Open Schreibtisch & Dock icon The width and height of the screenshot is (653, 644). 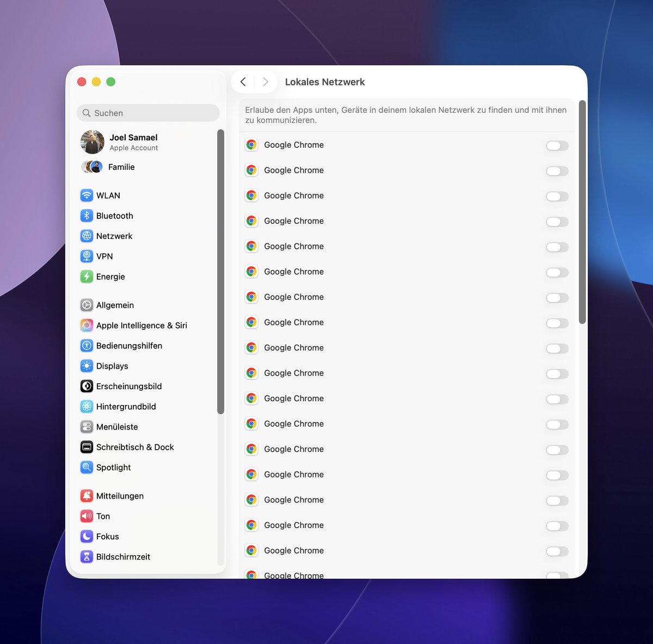click(x=87, y=447)
